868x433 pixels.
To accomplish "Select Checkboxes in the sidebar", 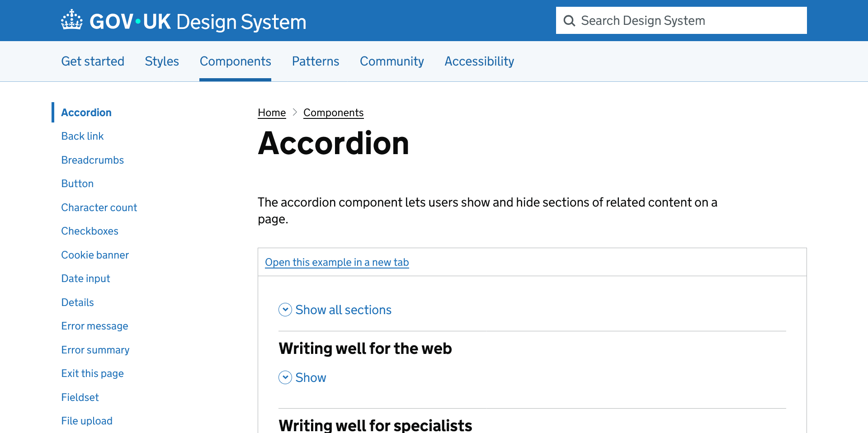I will 90,231.
